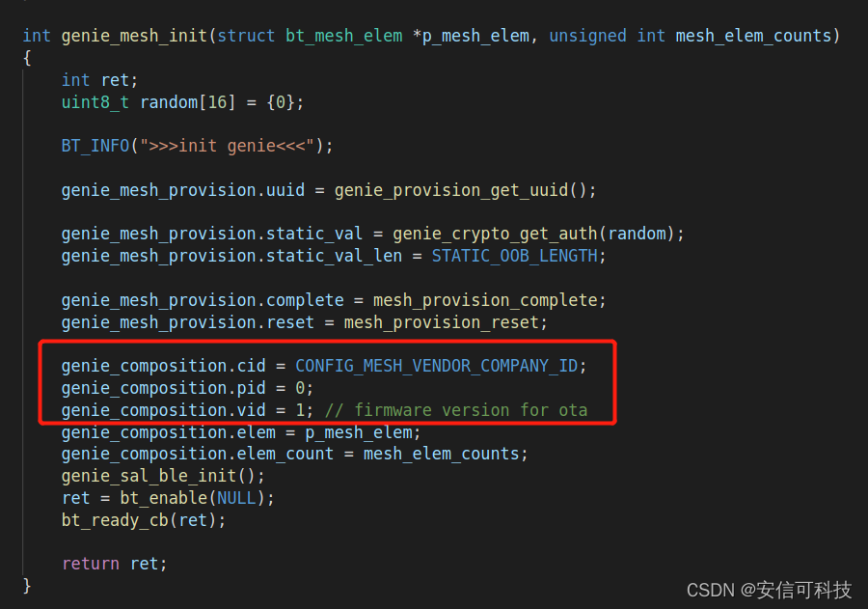Click the CONFIG_MESH_VENDOR_COMPANY_ID constant
868x609 pixels.
point(436,367)
